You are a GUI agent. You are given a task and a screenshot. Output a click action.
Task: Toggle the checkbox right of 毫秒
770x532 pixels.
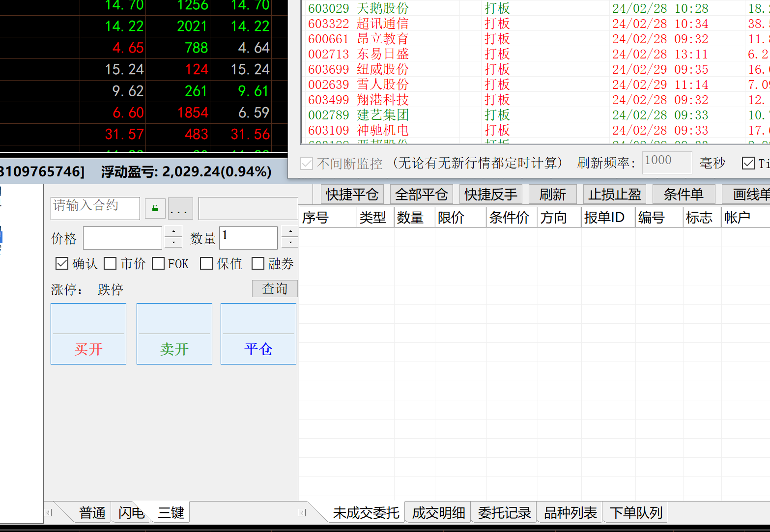pyautogui.click(x=748, y=163)
